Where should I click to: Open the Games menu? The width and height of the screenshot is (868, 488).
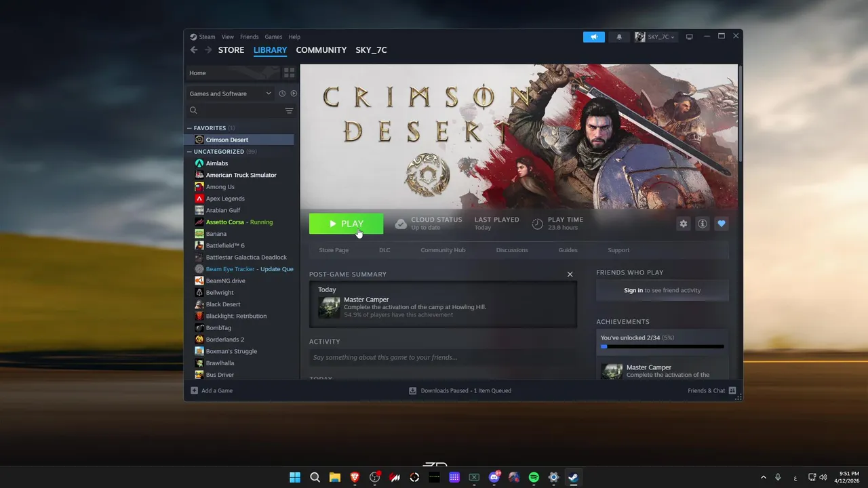(273, 37)
